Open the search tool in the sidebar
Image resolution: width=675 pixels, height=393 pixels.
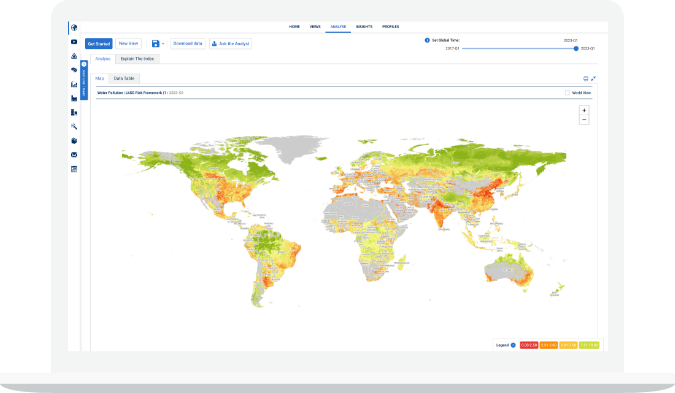(x=74, y=127)
